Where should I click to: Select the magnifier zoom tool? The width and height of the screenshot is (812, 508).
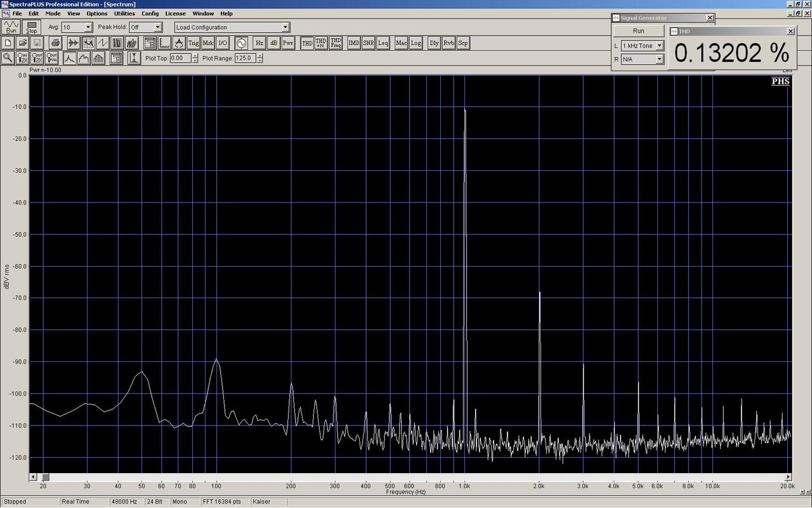point(8,58)
